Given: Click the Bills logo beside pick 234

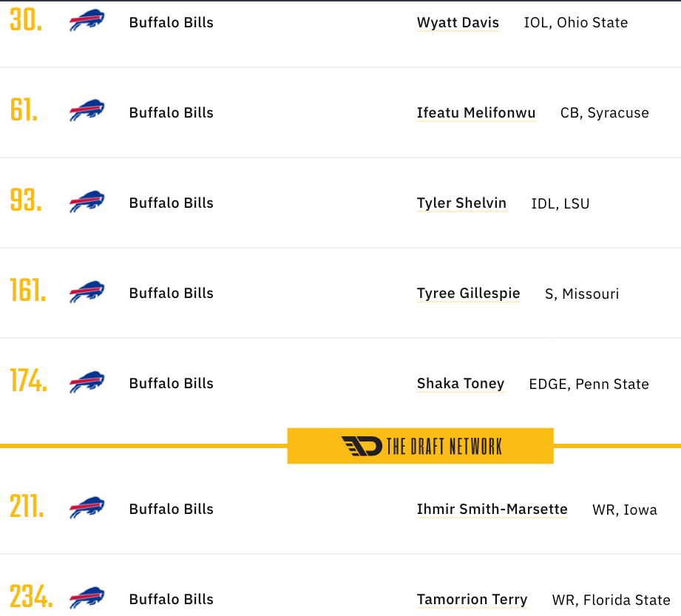Looking at the screenshot, I should coord(87,598).
